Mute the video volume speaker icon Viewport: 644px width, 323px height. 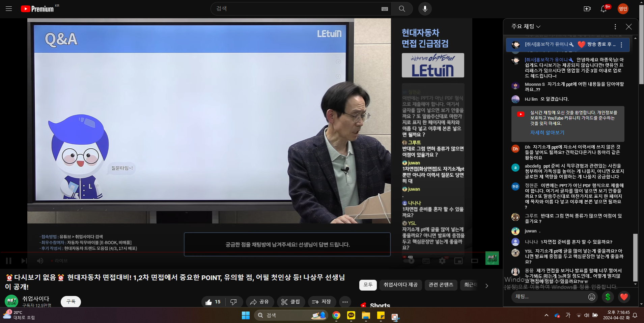tap(40, 260)
